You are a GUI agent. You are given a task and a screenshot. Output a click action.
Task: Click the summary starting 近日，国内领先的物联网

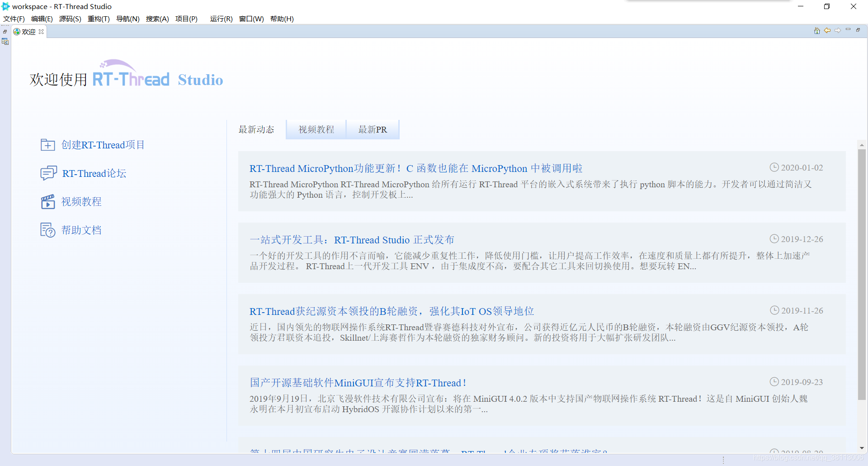click(x=529, y=333)
